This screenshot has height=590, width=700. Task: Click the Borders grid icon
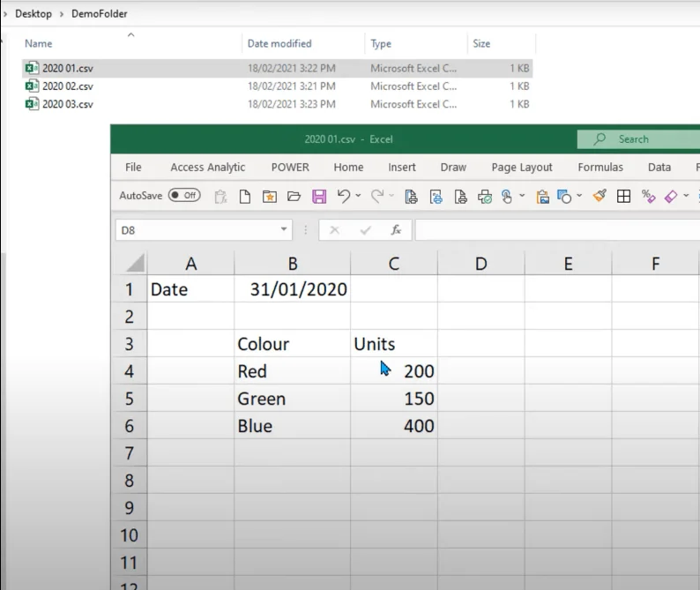(623, 196)
